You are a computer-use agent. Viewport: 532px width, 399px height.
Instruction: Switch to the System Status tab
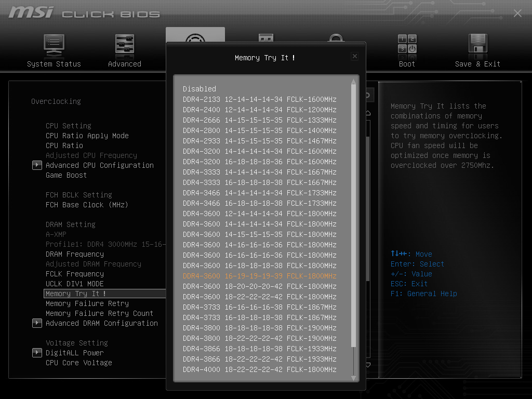coord(54,64)
